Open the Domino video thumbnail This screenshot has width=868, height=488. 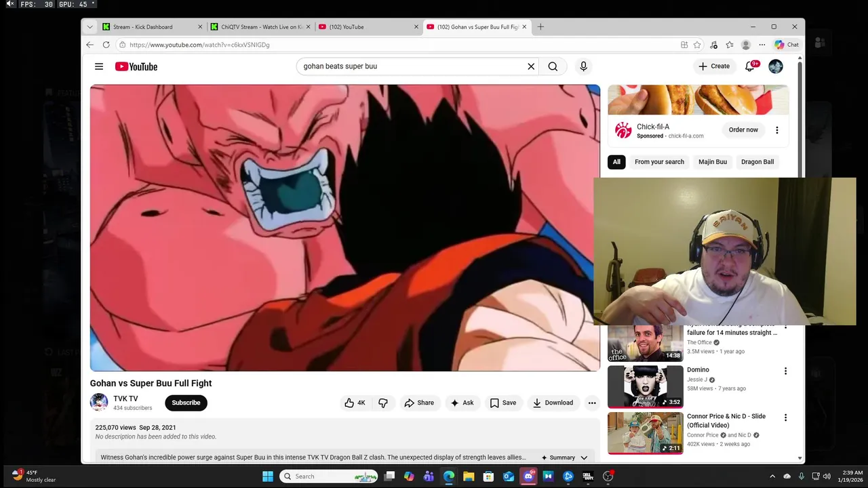[646, 386]
